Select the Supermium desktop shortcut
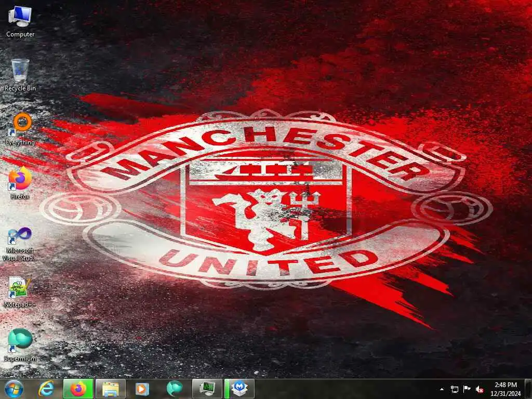This screenshot has width=532, height=399. coord(20,345)
